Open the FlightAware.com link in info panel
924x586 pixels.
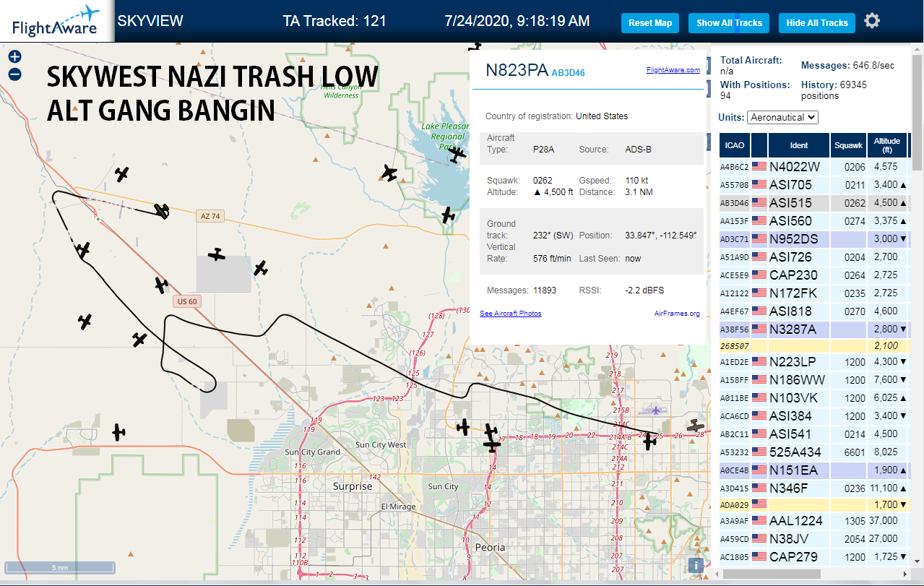(x=673, y=70)
